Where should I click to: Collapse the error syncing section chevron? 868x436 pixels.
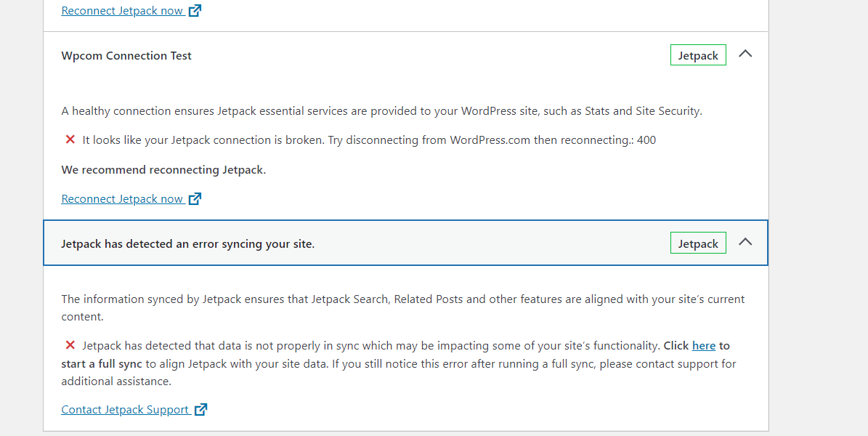click(x=746, y=241)
